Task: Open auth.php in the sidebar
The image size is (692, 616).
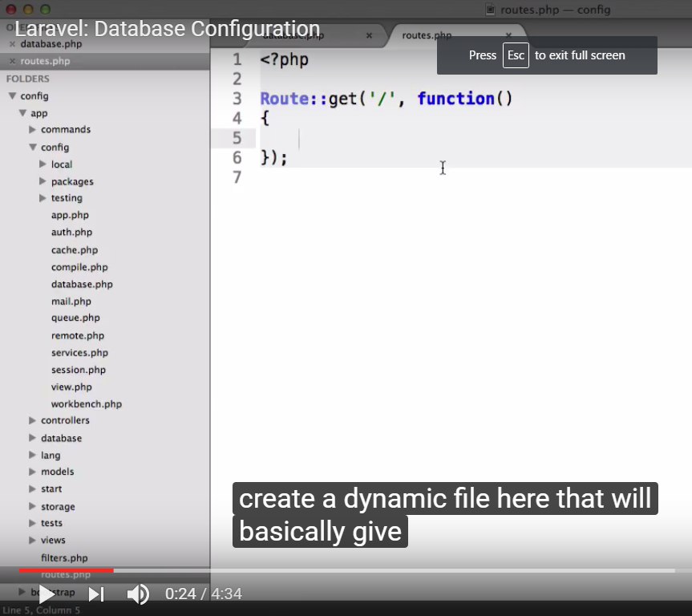Action: pyautogui.click(x=71, y=233)
